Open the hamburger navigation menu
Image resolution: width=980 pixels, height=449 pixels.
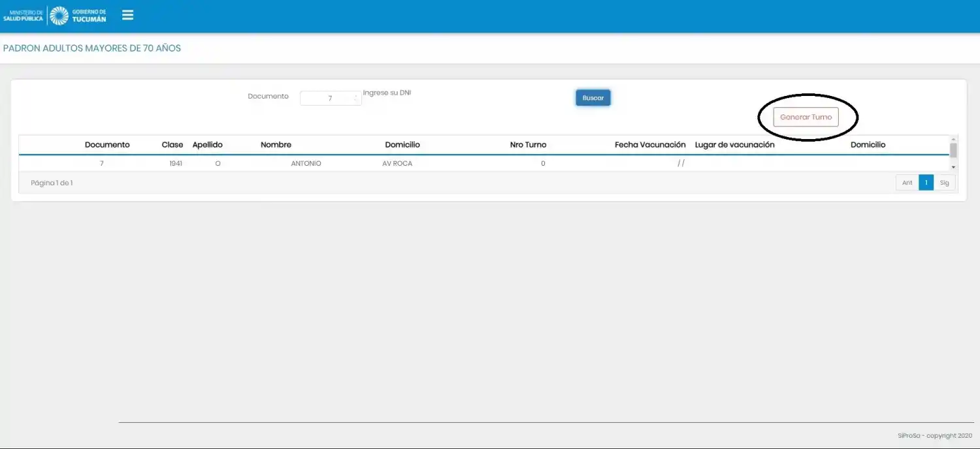127,15
